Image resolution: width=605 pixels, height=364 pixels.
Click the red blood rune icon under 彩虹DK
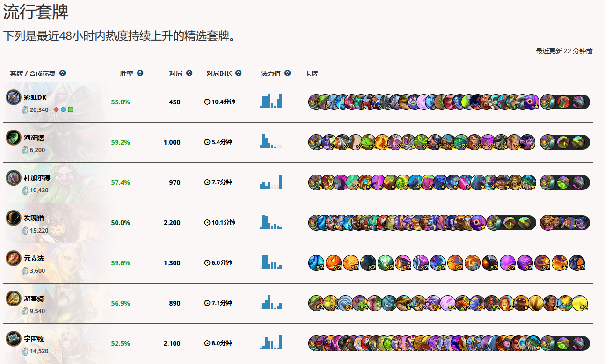tap(56, 109)
